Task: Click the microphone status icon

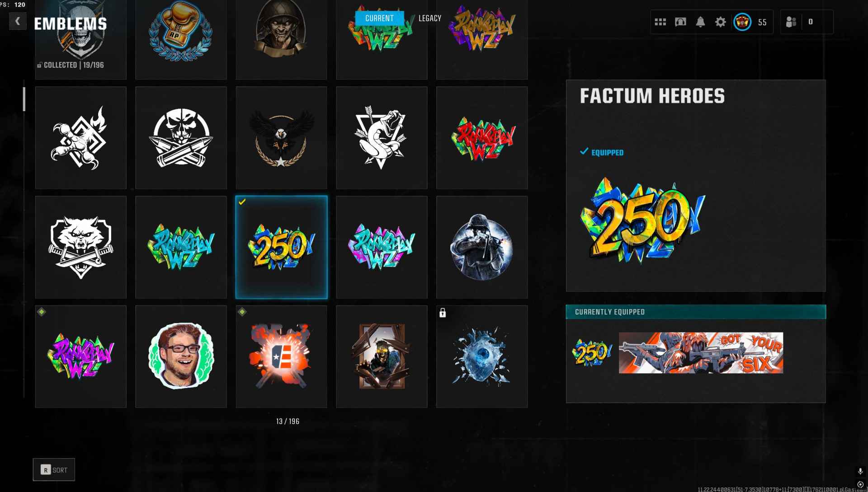Action: click(x=860, y=472)
